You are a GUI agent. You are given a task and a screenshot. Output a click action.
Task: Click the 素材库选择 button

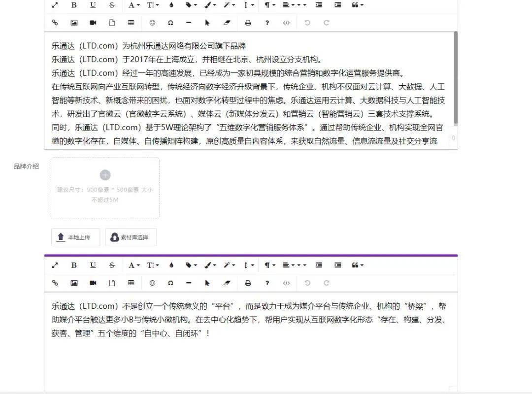[x=131, y=237]
